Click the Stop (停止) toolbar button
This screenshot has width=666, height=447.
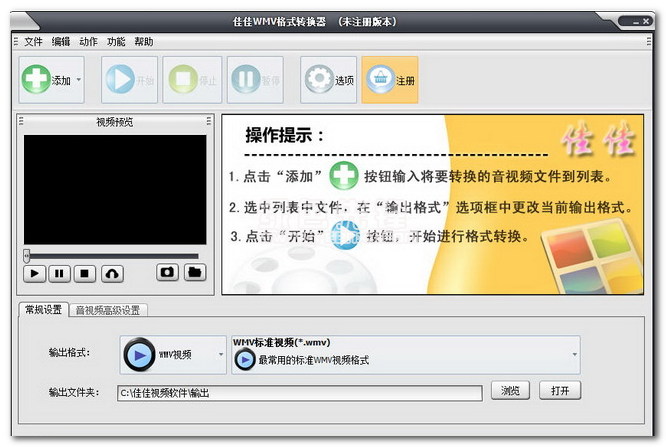pos(192,79)
